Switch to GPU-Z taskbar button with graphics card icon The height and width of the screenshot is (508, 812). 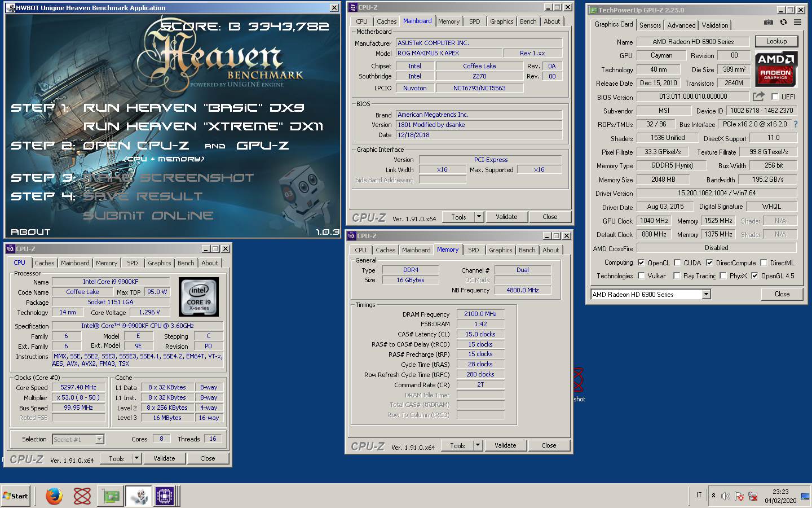tap(111, 496)
